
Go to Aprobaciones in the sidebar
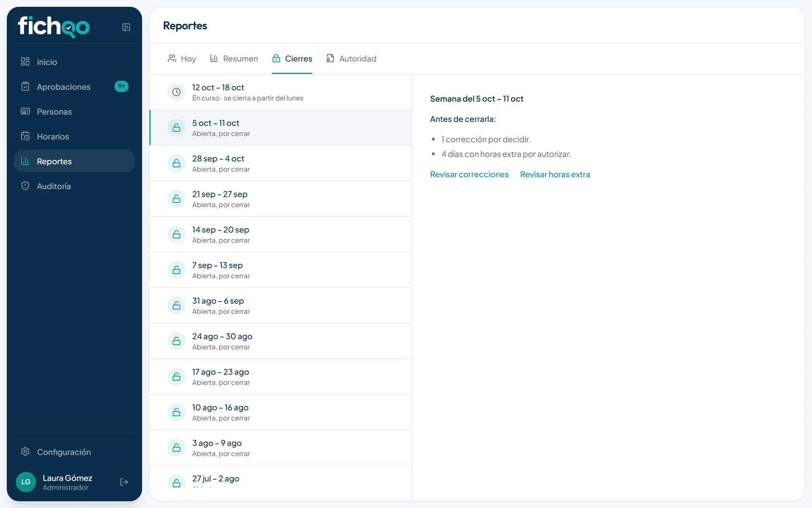click(74, 87)
